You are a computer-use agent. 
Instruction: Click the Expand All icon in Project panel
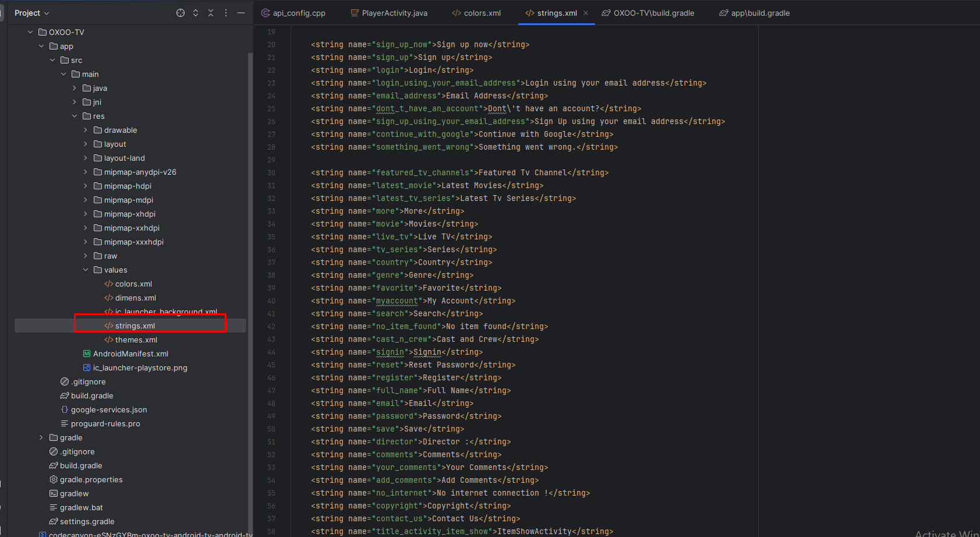[196, 13]
